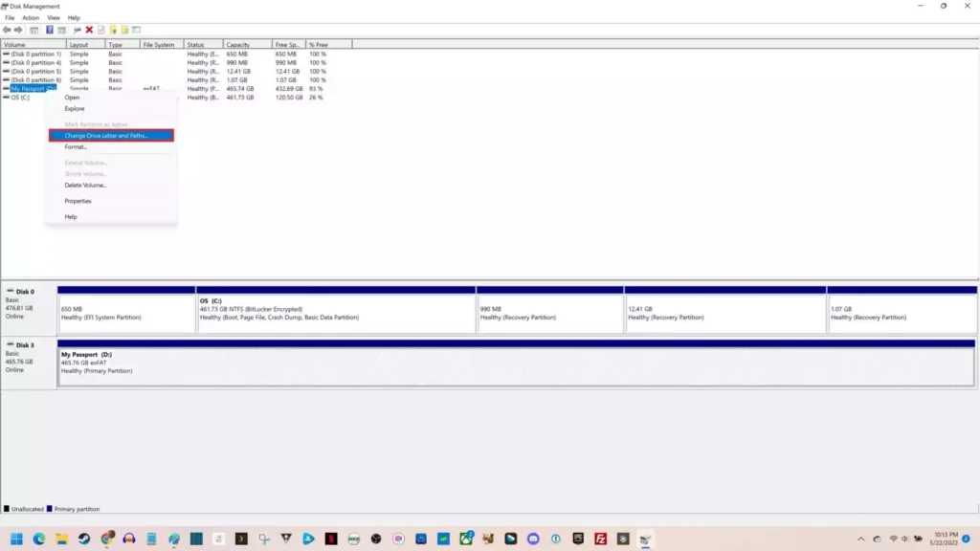This screenshot has height=551, width=980.
Task: Select the Disk 0 label box
Action: tap(29, 310)
